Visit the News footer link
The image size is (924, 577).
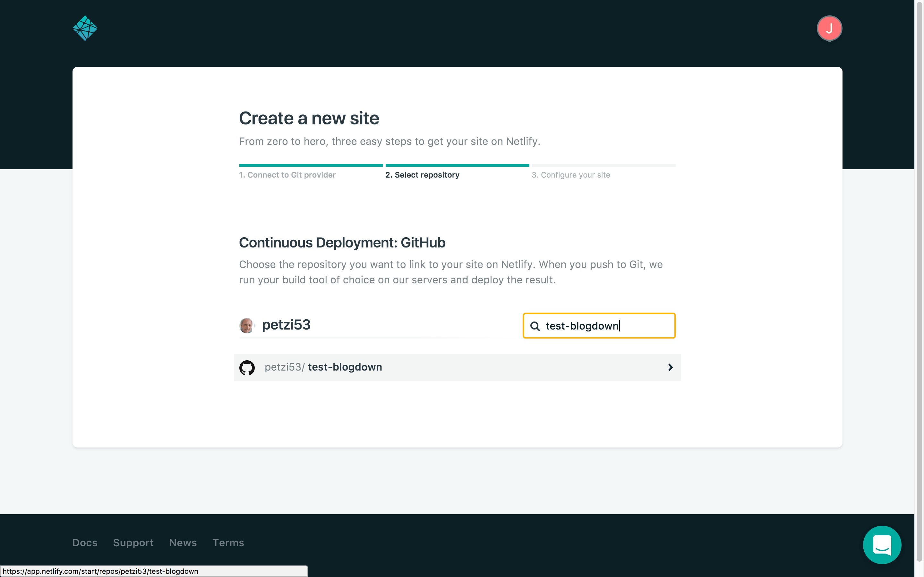coord(183,543)
